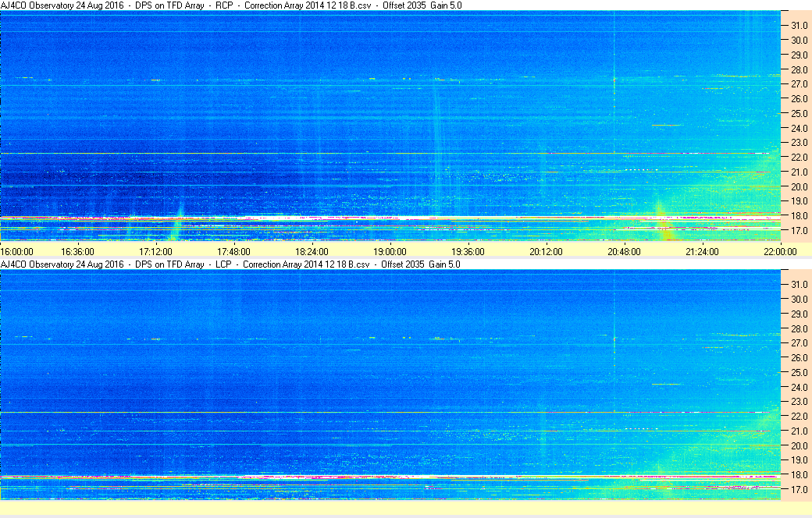Viewport: 812px width, 518px height.
Task: Pick the 24.0 frequency label in LCP panel
Action: (799, 387)
